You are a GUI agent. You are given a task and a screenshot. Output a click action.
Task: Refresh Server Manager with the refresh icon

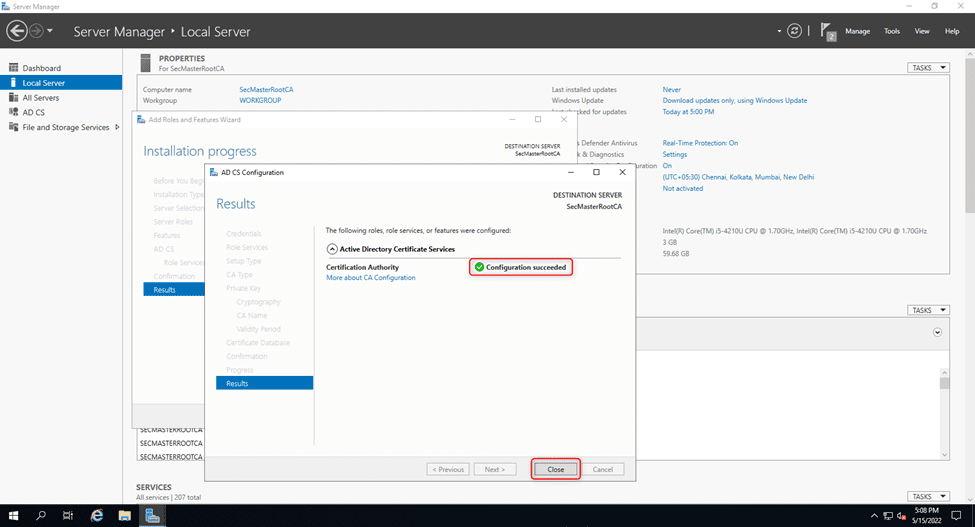click(x=794, y=30)
